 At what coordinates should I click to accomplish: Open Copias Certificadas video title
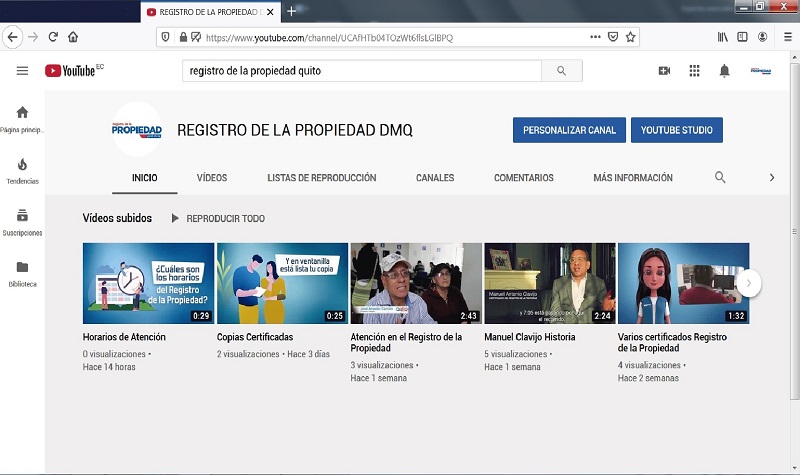tap(255, 337)
